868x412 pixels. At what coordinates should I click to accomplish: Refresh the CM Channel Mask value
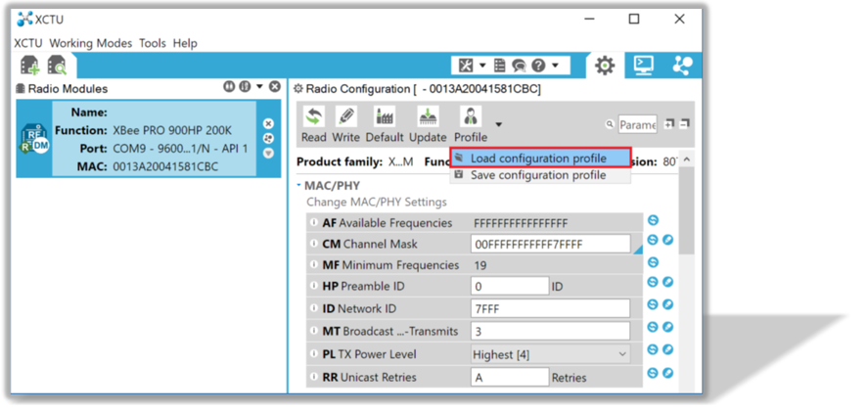pos(653,240)
